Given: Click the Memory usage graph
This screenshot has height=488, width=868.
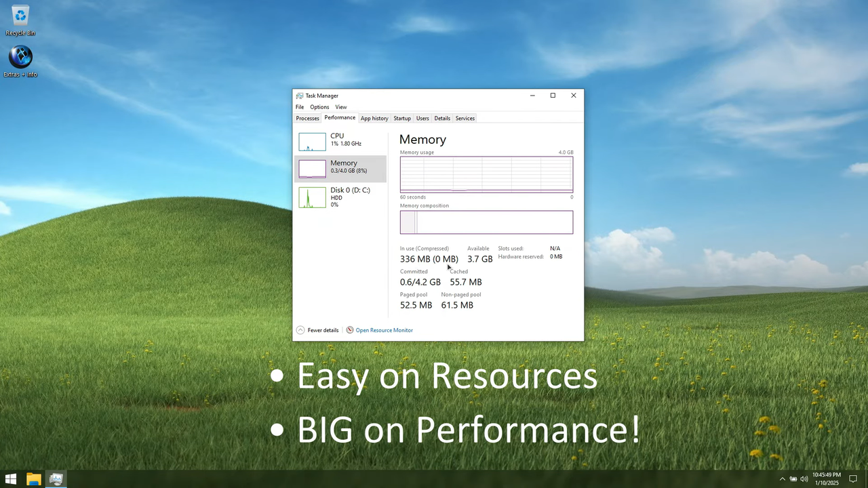Looking at the screenshot, I should point(486,175).
